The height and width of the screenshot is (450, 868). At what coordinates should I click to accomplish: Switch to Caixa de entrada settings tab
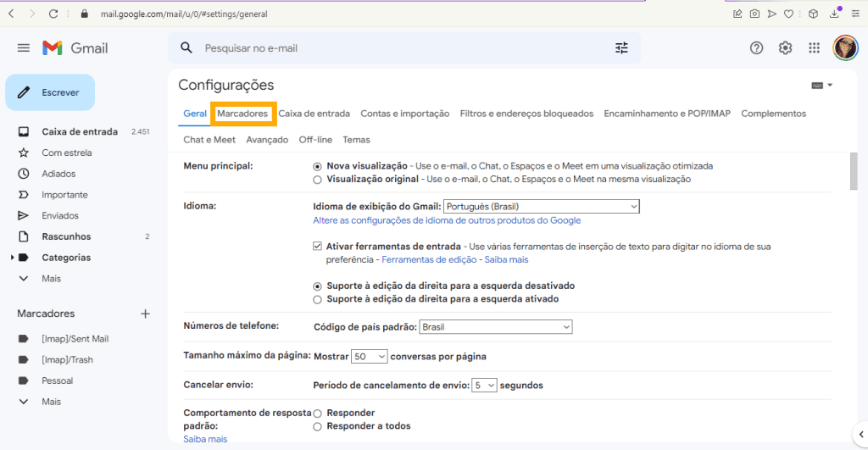click(314, 114)
